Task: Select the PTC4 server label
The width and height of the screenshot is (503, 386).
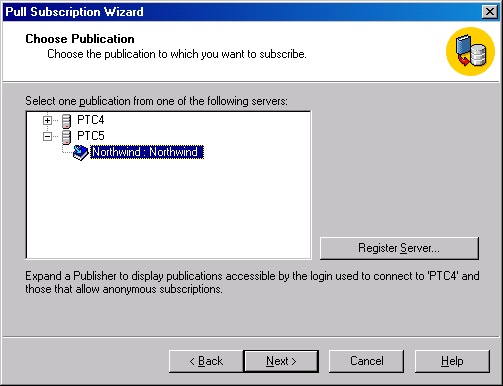Action: pos(91,120)
